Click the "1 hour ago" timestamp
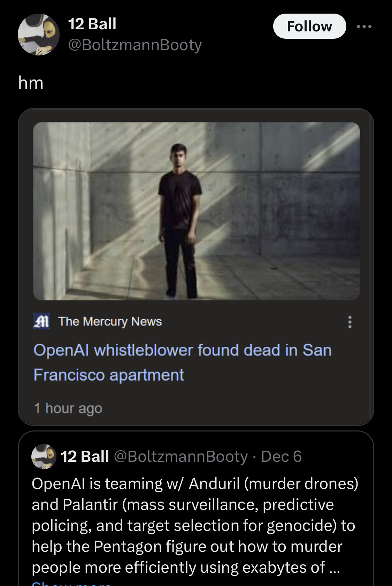Screen dimensions: 392x586 (68, 408)
